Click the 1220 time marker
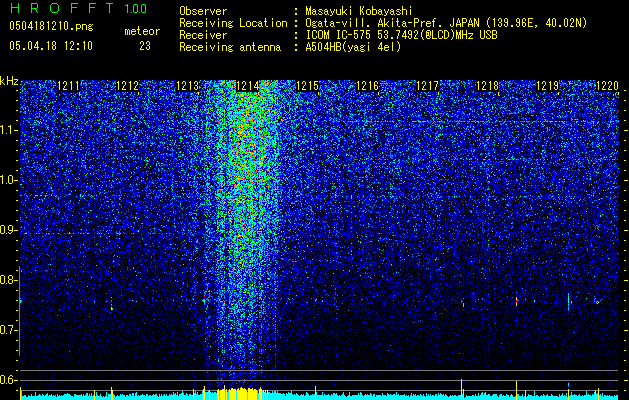Screen dimensions: 629x400 point(607,86)
